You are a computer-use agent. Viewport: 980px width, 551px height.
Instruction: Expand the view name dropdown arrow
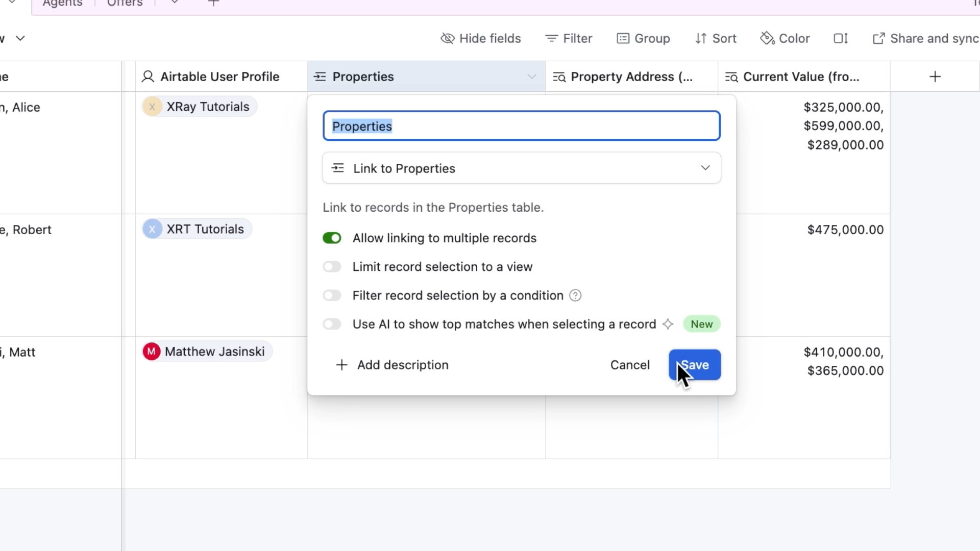point(20,39)
